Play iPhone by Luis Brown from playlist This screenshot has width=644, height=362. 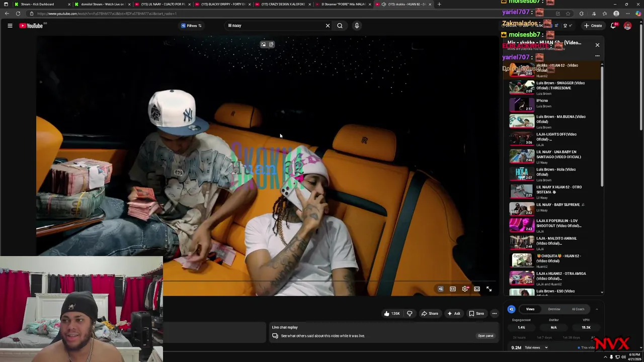(x=553, y=104)
